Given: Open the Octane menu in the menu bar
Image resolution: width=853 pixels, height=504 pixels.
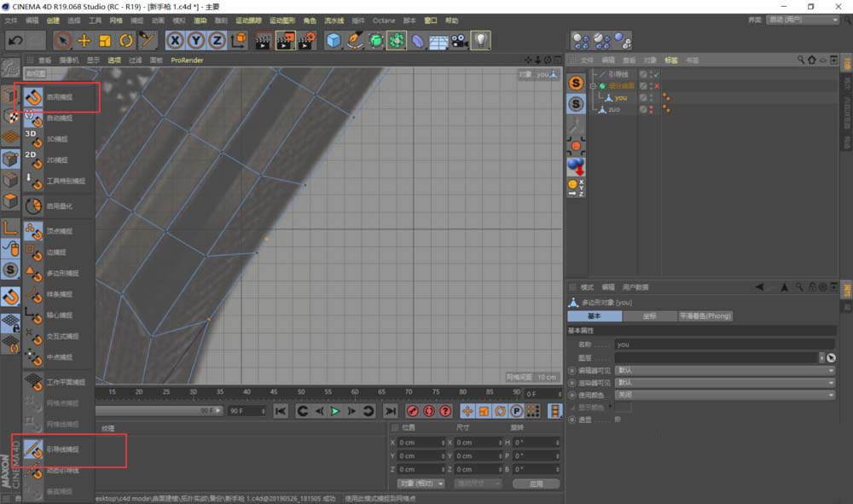Looking at the screenshot, I should pyautogui.click(x=383, y=20).
